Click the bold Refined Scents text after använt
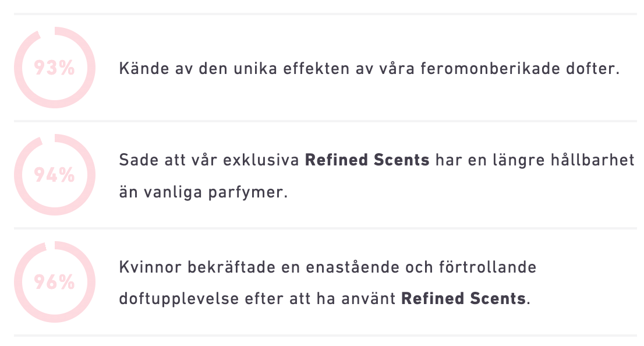Screen dimensions: 644x346 463,299
